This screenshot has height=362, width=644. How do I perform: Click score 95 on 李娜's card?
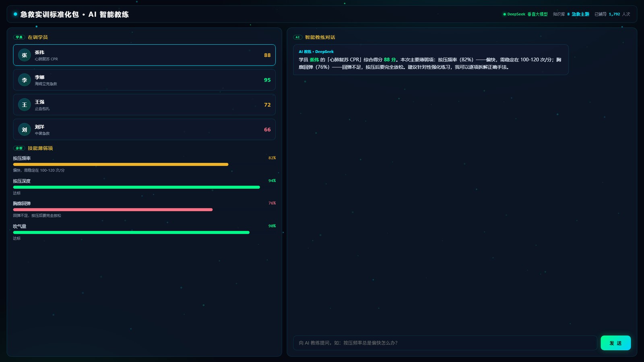click(267, 80)
